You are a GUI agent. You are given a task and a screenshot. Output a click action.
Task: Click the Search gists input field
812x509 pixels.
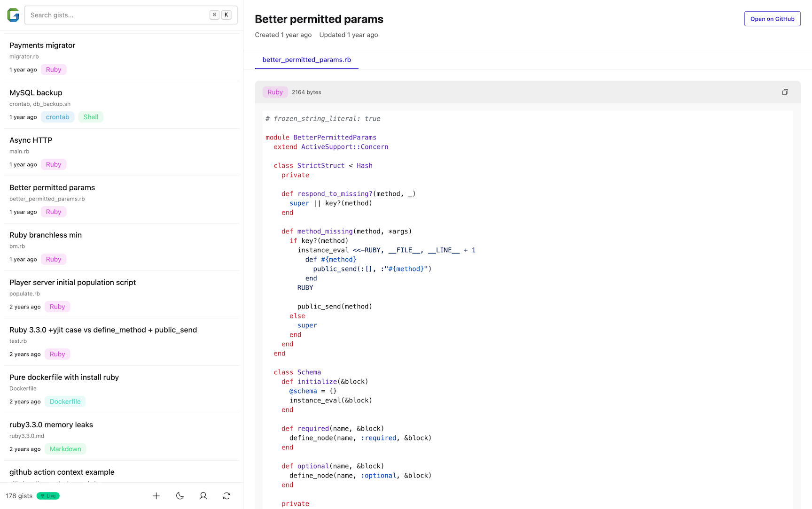117,15
